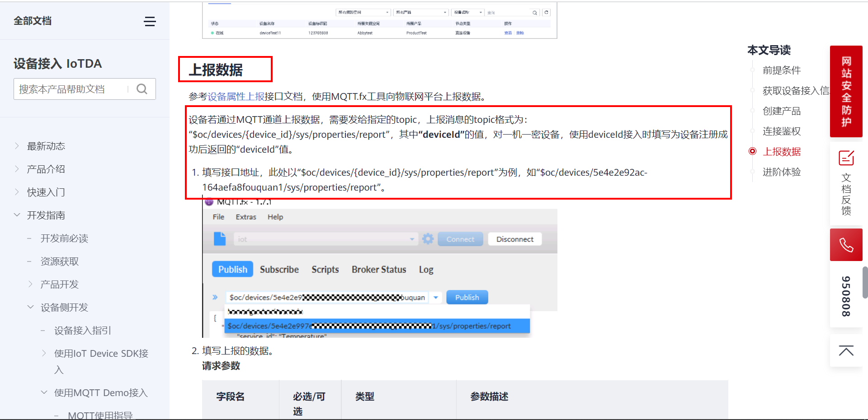Click the 上报数据 section heading

pyautogui.click(x=216, y=70)
